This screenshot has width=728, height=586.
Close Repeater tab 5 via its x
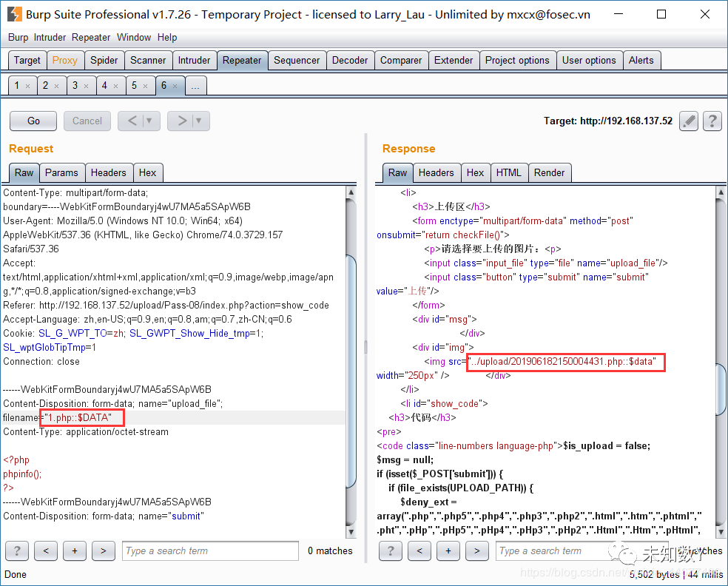tap(145, 86)
